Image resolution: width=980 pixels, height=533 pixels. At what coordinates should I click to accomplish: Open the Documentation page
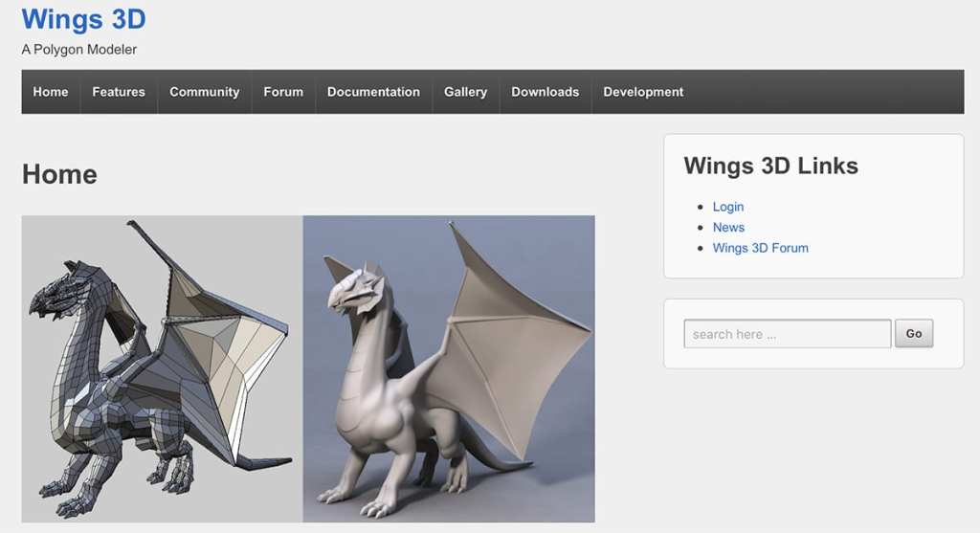[x=374, y=92]
